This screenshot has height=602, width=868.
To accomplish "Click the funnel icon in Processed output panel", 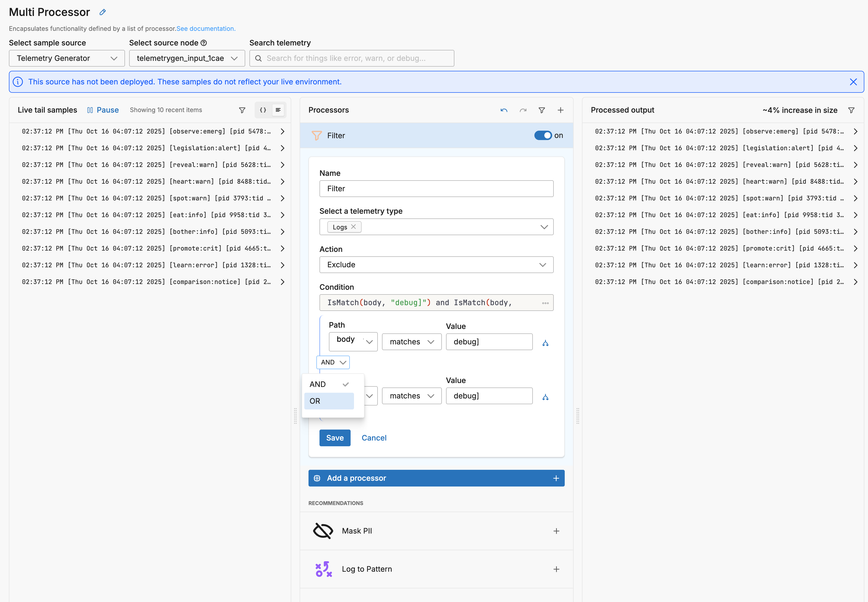I will (851, 110).
